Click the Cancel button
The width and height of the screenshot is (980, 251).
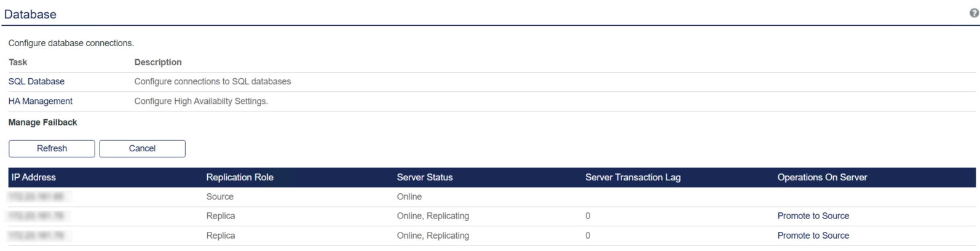point(142,149)
